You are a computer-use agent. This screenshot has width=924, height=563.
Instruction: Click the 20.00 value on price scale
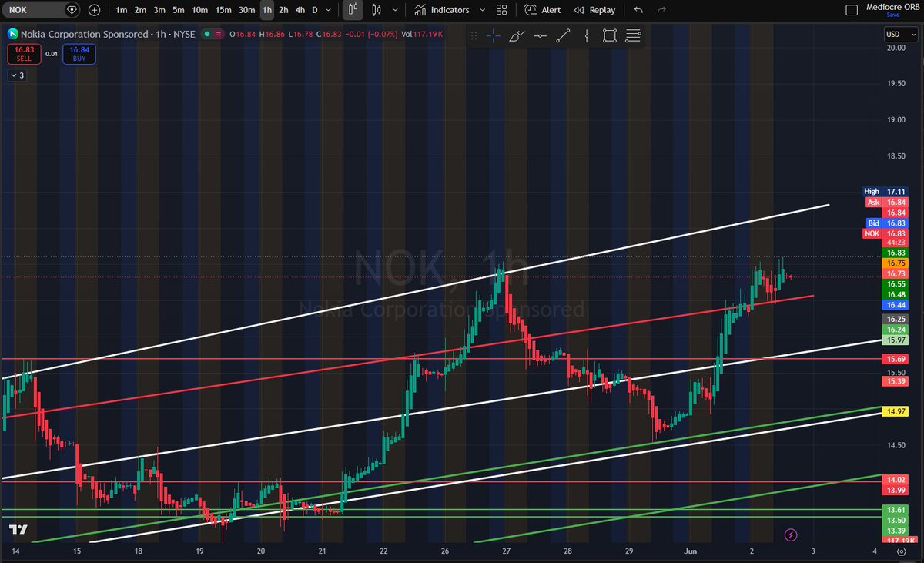pyautogui.click(x=896, y=48)
